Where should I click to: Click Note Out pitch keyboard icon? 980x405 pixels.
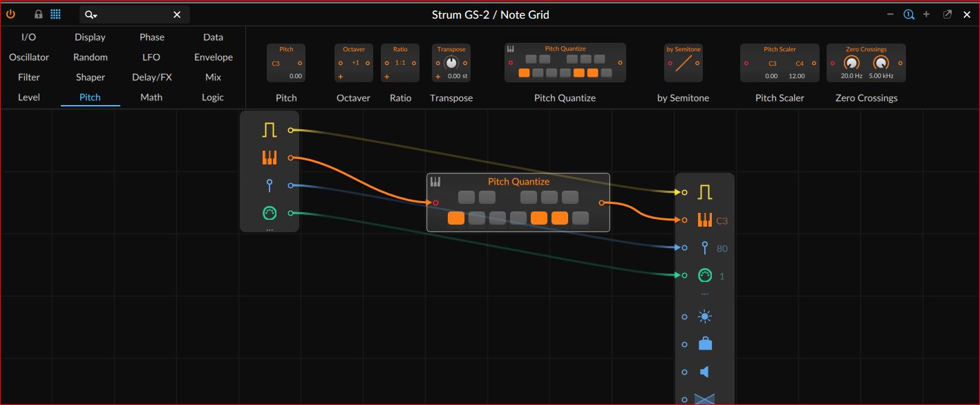coord(705,220)
